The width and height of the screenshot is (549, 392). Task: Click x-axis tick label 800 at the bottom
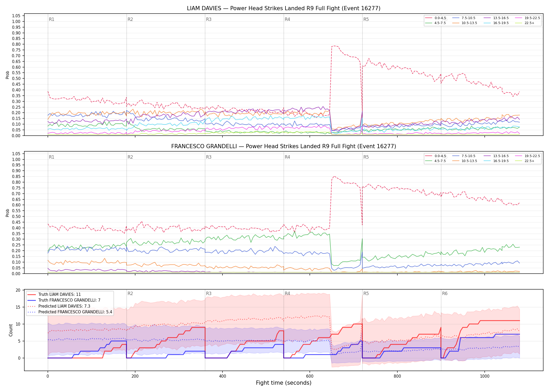[x=397, y=376]
